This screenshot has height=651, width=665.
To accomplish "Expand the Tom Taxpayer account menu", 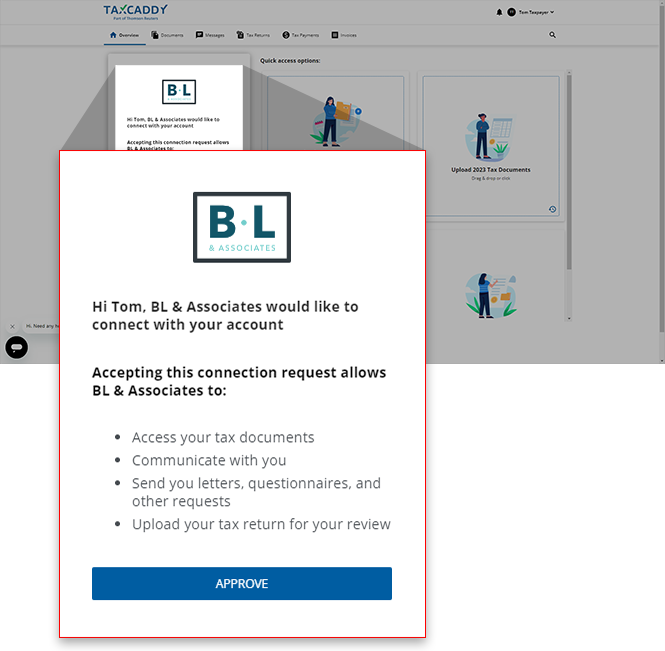I will tap(536, 12).
